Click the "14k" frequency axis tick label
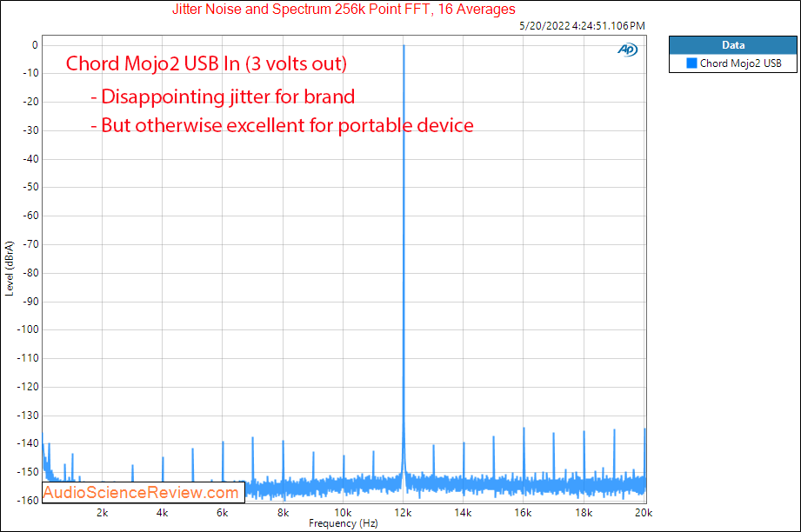This screenshot has height=532, width=801. [x=464, y=513]
